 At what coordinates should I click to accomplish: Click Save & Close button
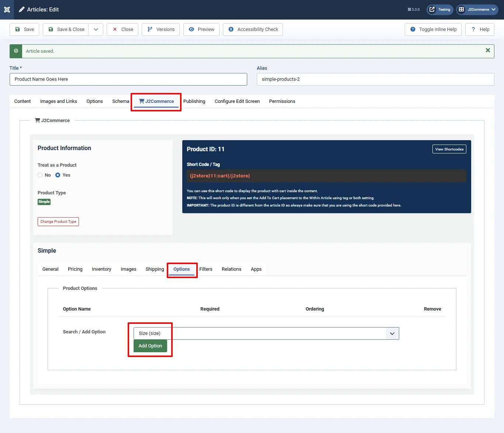[66, 30]
